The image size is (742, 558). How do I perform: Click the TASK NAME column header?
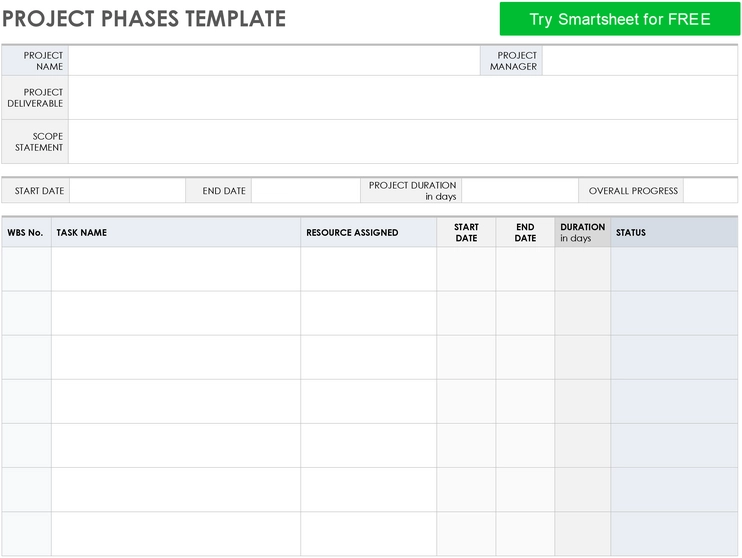176,232
